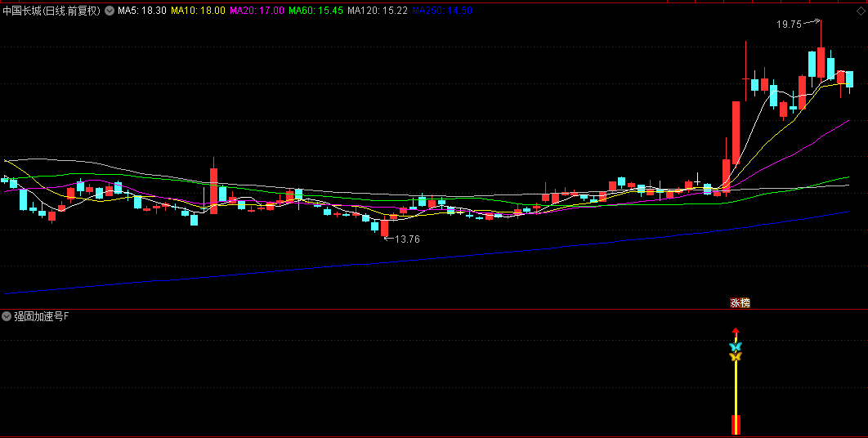868x438 pixels.
Task: Click the 中国长城(日线.前复权) title text
Action: coord(51,11)
